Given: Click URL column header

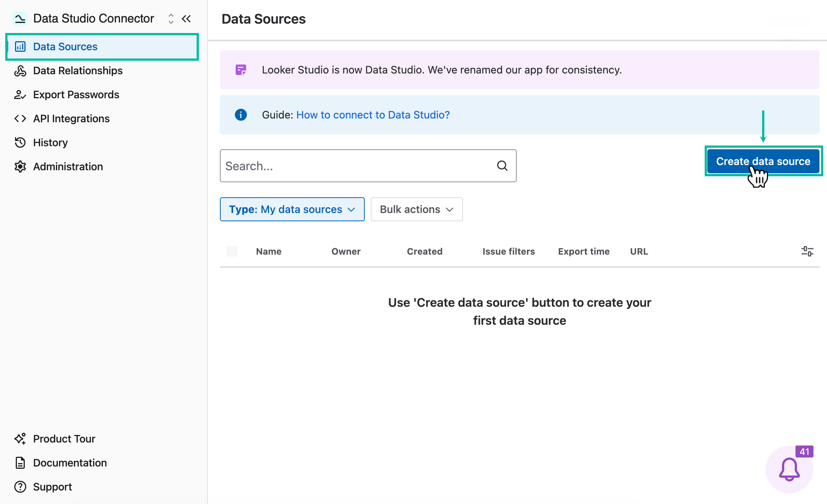Looking at the screenshot, I should [639, 252].
